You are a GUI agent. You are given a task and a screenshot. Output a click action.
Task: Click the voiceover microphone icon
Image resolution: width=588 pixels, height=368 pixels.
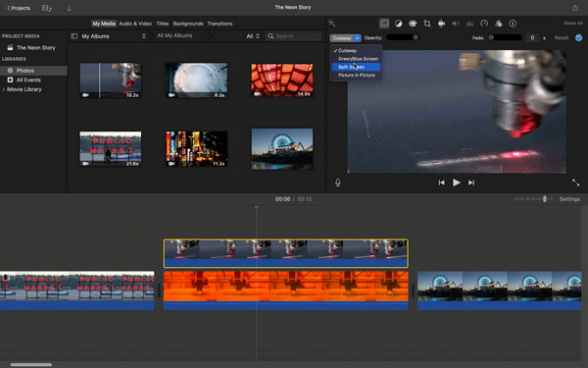point(338,183)
